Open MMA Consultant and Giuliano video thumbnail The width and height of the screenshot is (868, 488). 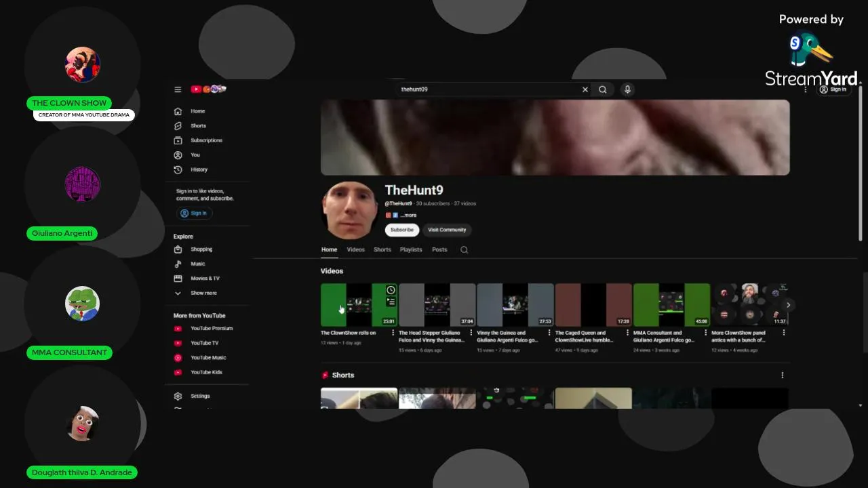671,305
